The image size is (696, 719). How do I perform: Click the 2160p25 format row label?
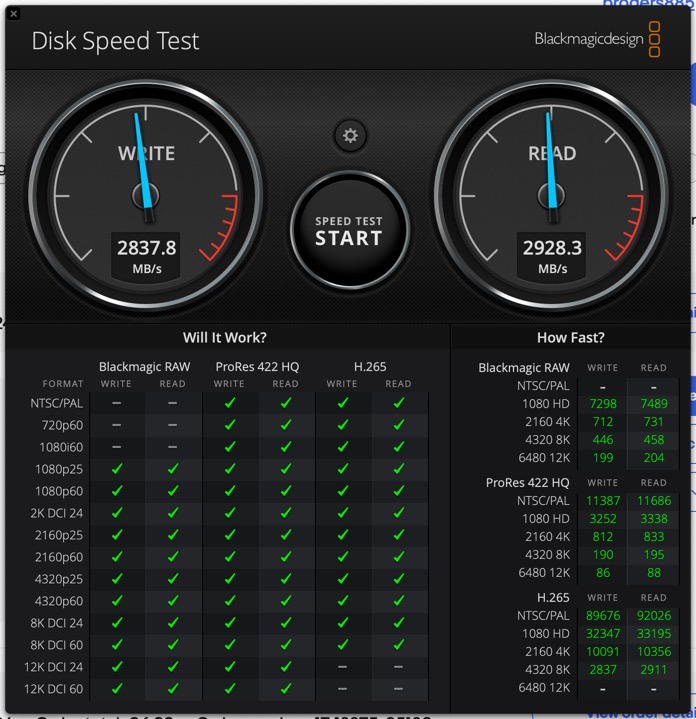(x=59, y=535)
